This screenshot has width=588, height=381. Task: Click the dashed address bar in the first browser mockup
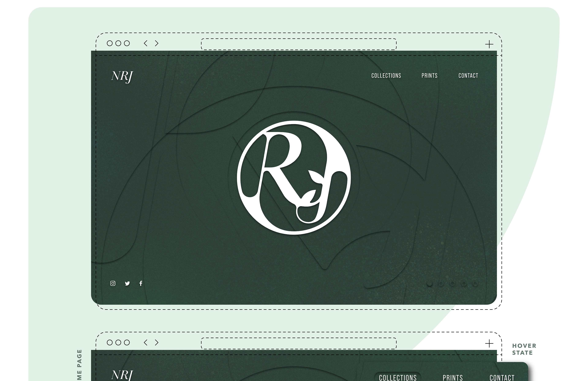point(299,44)
